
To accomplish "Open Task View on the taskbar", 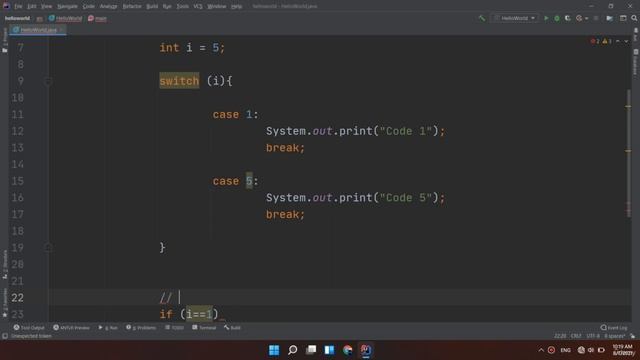I will click(x=311, y=350).
